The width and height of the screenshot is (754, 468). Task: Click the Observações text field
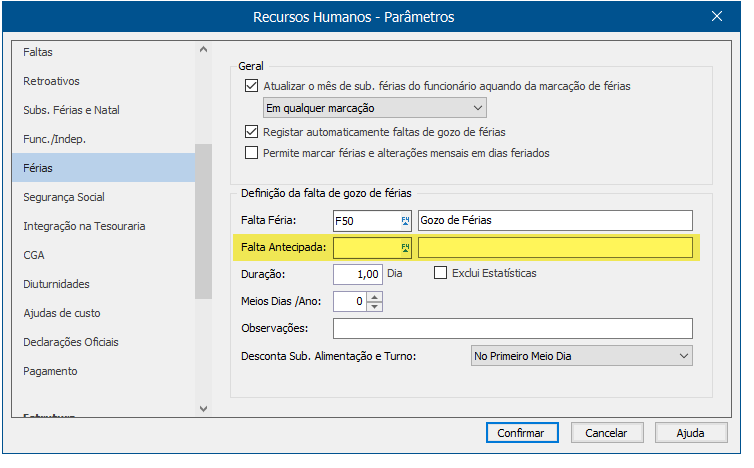pyautogui.click(x=512, y=329)
